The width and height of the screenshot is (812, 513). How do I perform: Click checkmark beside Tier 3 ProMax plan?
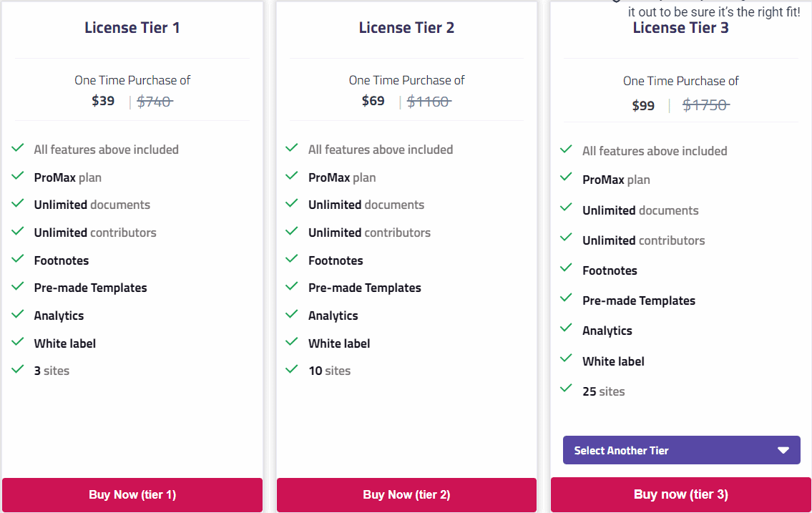(567, 177)
